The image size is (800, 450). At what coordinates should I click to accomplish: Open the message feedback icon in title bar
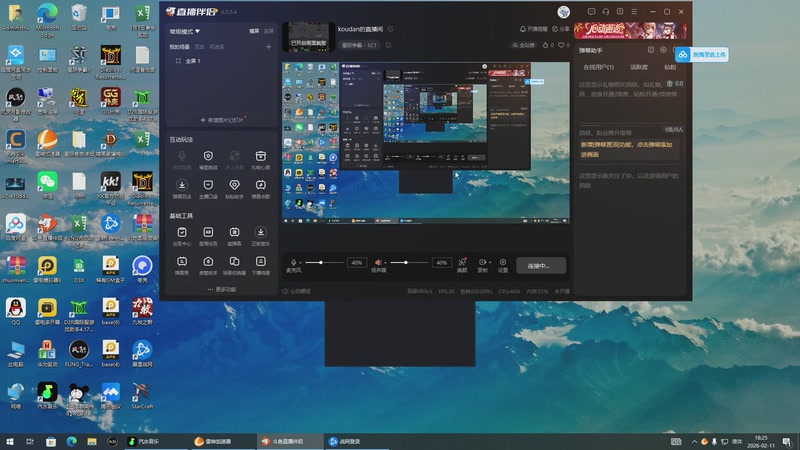pyautogui.click(x=591, y=11)
